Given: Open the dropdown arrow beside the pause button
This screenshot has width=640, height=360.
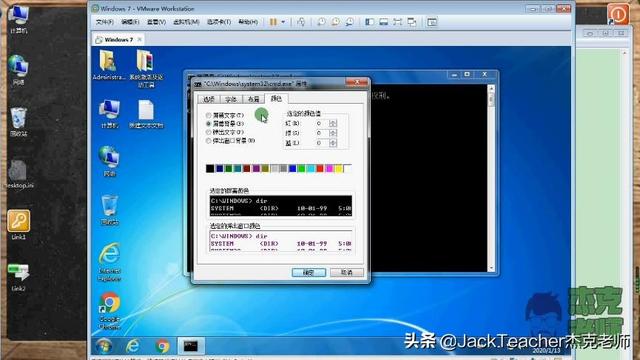Looking at the screenshot, I should tap(283, 22).
